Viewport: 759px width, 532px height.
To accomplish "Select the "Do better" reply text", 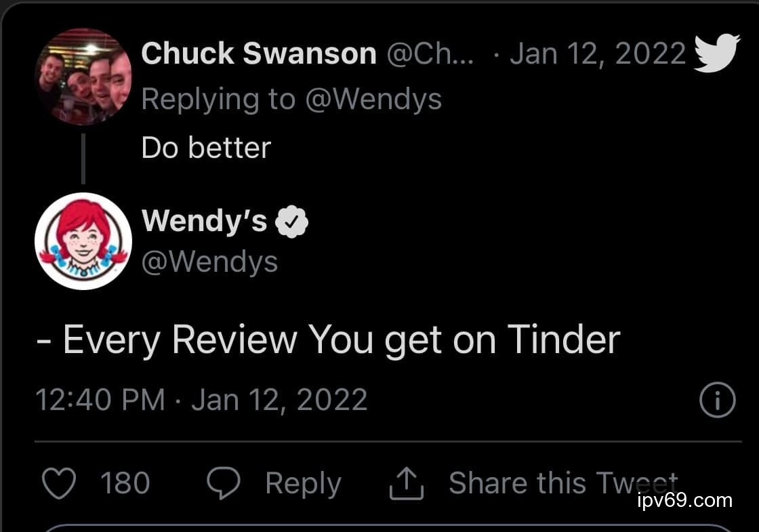I will pyautogui.click(x=206, y=148).
